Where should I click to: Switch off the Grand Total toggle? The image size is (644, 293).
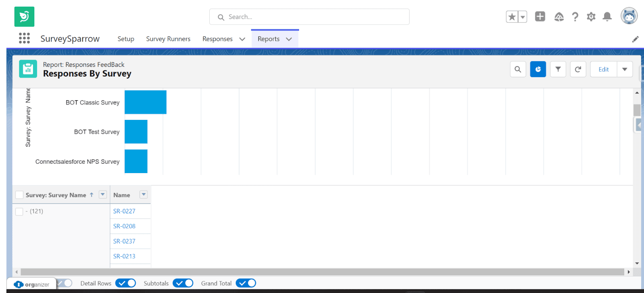click(246, 283)
